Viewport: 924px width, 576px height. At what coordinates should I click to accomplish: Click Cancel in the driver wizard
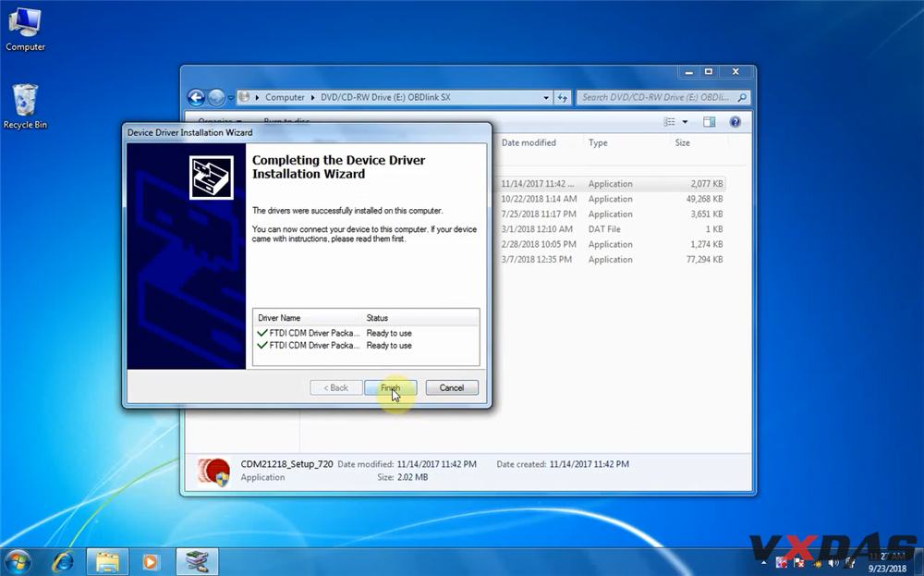(x=452, y=388)
